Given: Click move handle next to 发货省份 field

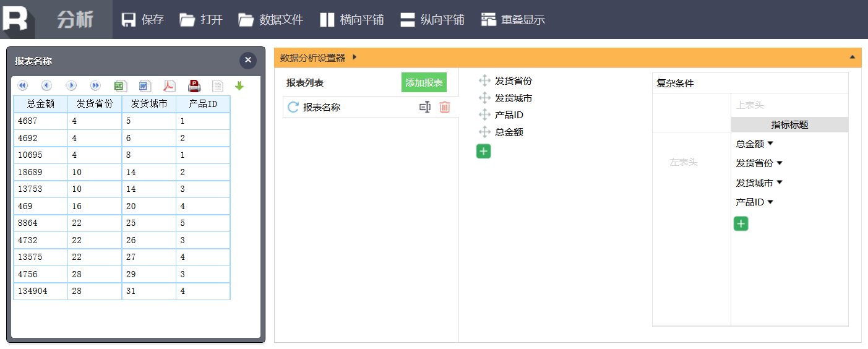Looking at the screenshot, I should [484, 80].
